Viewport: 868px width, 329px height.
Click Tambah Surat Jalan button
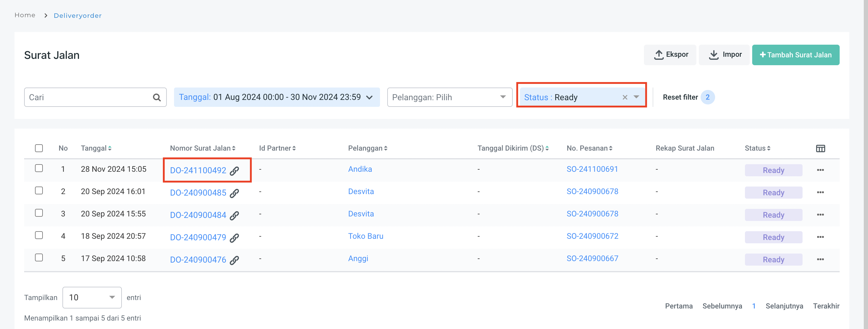(795, 55)
